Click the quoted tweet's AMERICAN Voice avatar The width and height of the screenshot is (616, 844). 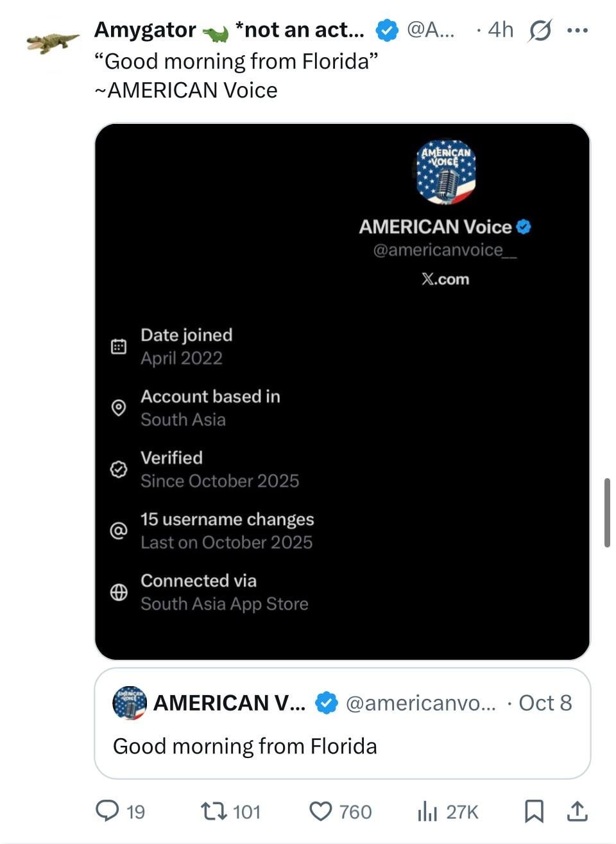click(130, 703)
